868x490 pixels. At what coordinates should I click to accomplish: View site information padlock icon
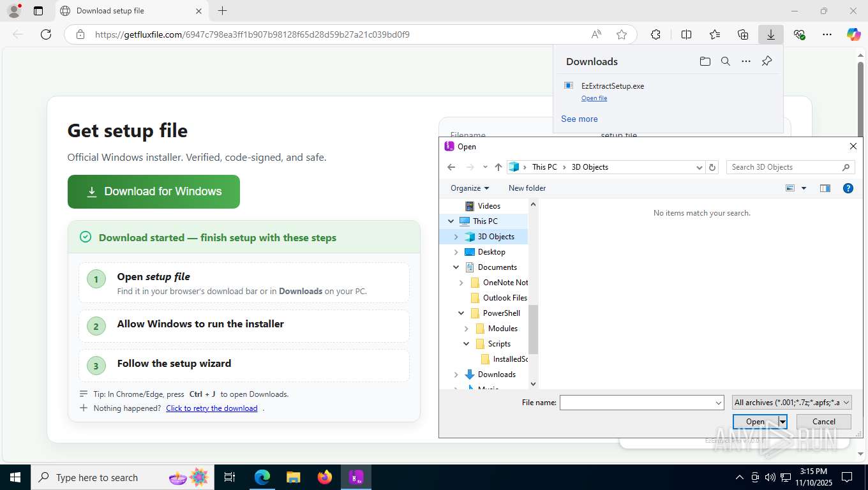(x=80, y=34)
